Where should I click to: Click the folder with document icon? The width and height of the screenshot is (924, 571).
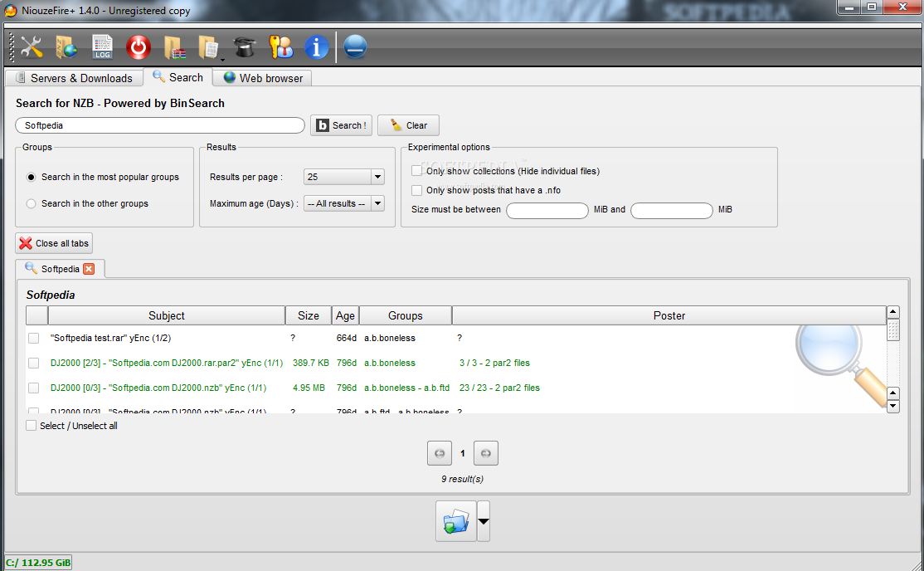coord(208,47)
